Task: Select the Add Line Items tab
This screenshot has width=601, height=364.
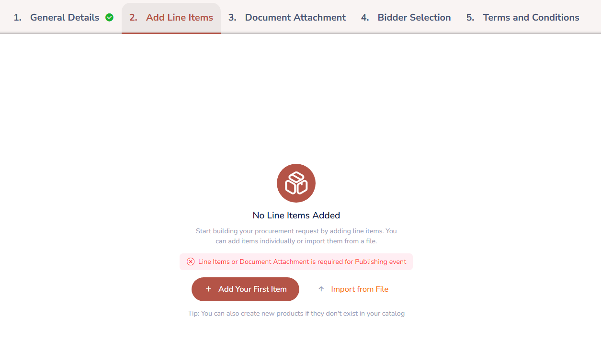Action: (171, 18)
